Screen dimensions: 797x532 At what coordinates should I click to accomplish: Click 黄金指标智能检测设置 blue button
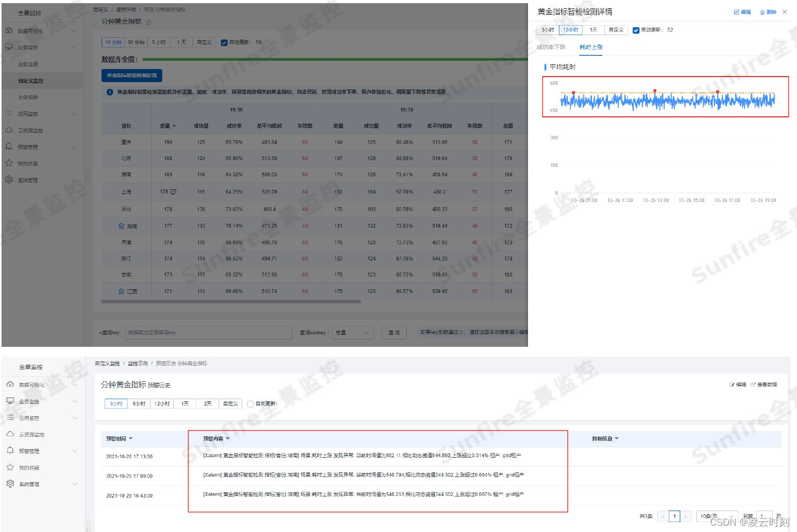(x=132, y=75)
